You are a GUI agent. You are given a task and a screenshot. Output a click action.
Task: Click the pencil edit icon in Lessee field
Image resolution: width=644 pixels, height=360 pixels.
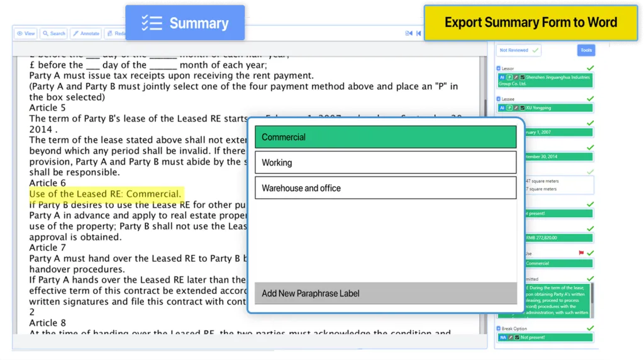pyautogui.click(x=516, y=108)
